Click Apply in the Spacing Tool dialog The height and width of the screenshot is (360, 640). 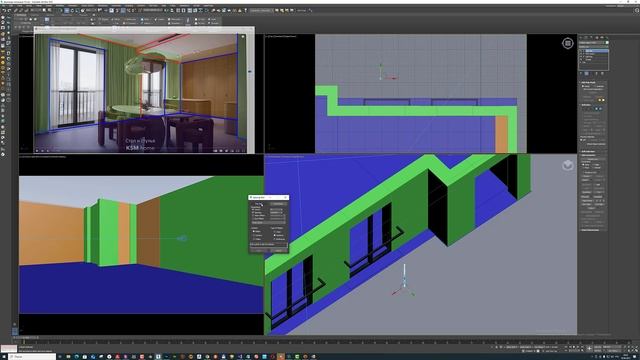[x=259, y=251]
